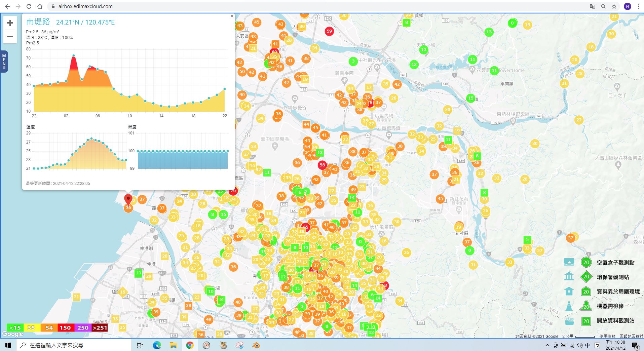Screen dimensions: 644x351
Task: Open the Snipping tool scissors taskbar icon
Action: [240, 345]
